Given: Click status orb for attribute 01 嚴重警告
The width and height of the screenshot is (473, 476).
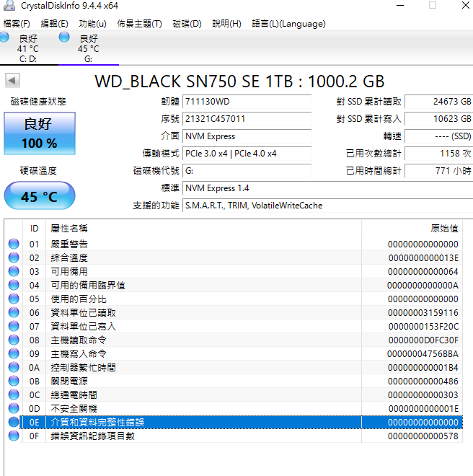Looking at the screenshot, I should tap(14, 244).
